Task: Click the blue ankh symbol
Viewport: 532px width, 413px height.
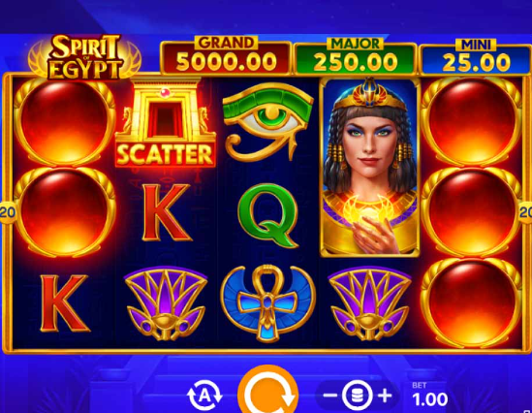Action: coord(268,303)
